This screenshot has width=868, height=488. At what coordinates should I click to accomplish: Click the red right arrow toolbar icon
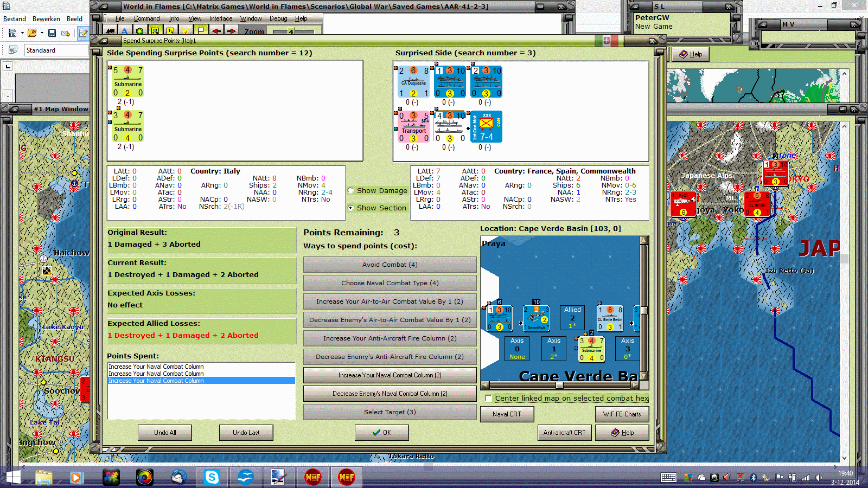[232, 31]
